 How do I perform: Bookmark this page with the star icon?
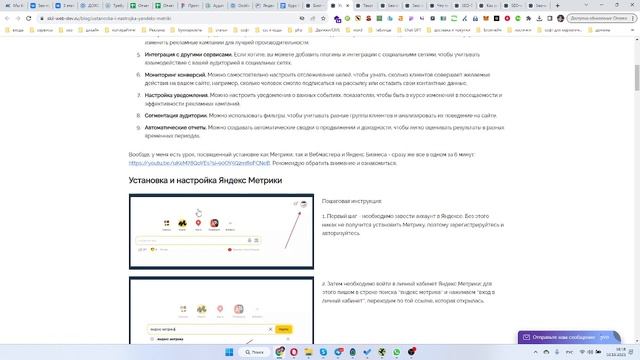[323, 18]
